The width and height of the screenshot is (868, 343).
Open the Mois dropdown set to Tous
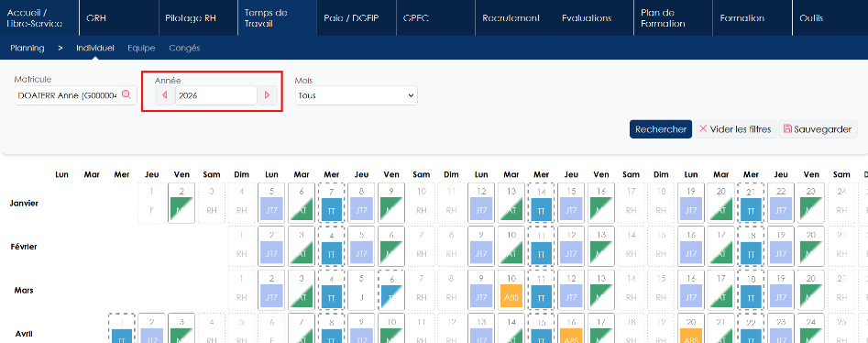356,95
